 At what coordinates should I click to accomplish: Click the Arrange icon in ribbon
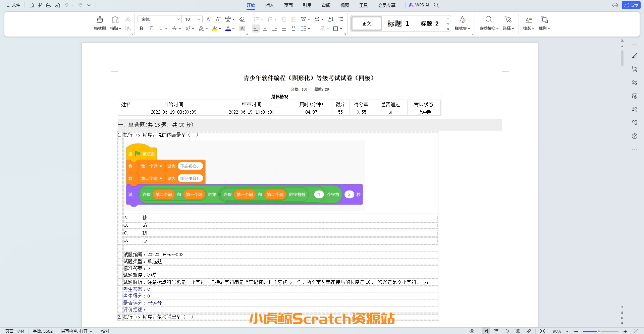coord(544,19)
